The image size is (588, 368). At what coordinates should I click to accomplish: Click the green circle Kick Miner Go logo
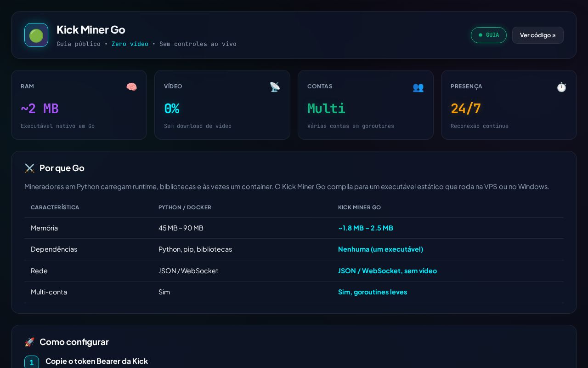point(36,35)
